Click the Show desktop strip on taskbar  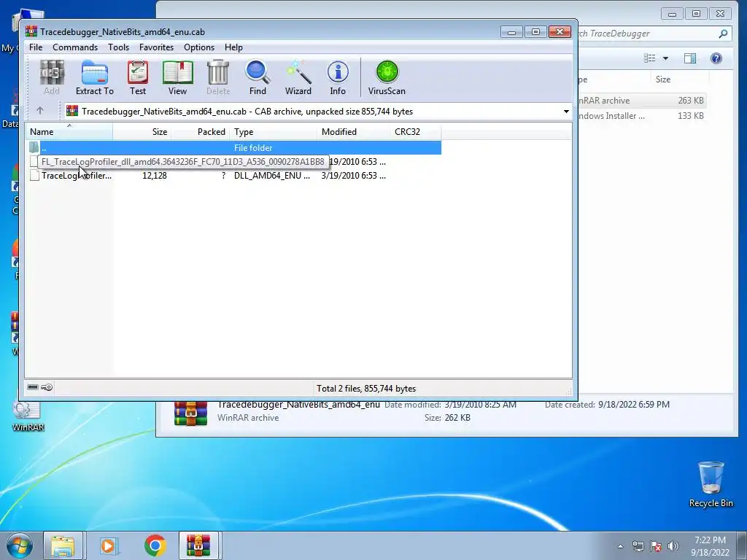(742, 545)
